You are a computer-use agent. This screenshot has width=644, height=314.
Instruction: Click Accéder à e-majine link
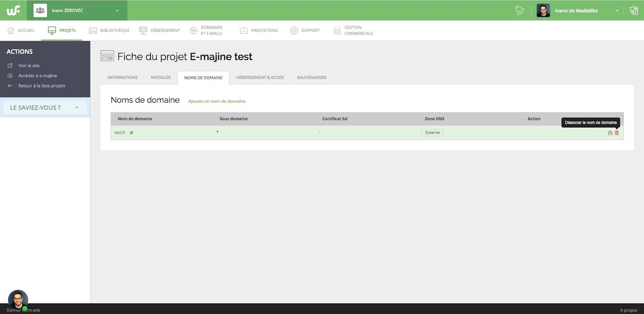37,76
